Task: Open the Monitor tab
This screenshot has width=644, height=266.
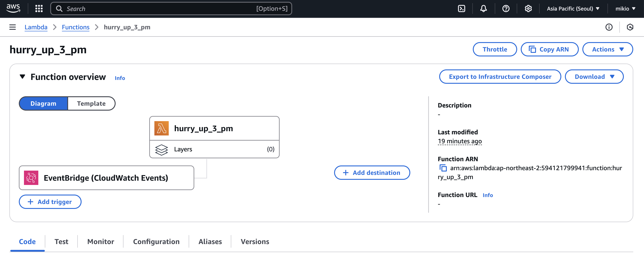Action: click(101, 242)
